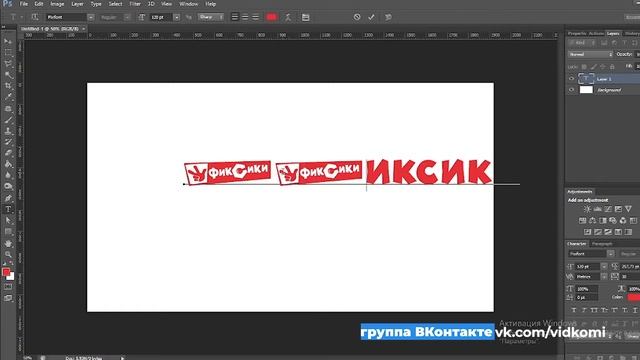Viewport: 640px width, 360px height.
Task: Add a Vibrance adjustment
Action: coord(628,209)
